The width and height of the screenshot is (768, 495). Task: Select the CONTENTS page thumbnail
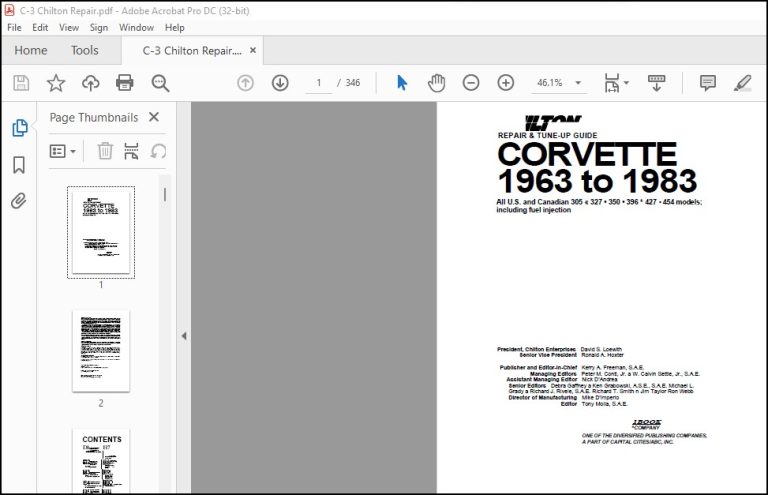(101, 461)
